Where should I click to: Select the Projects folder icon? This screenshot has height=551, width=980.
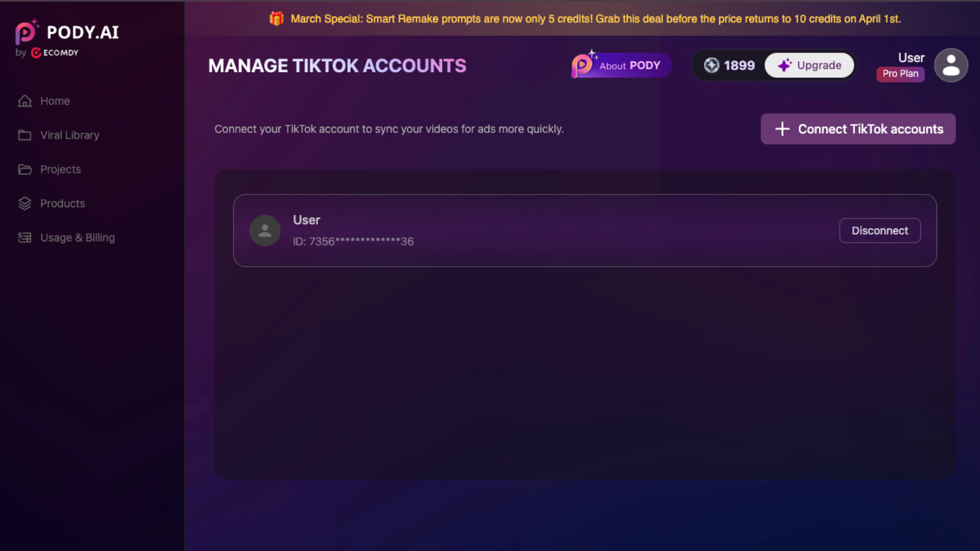pos(24,169)
